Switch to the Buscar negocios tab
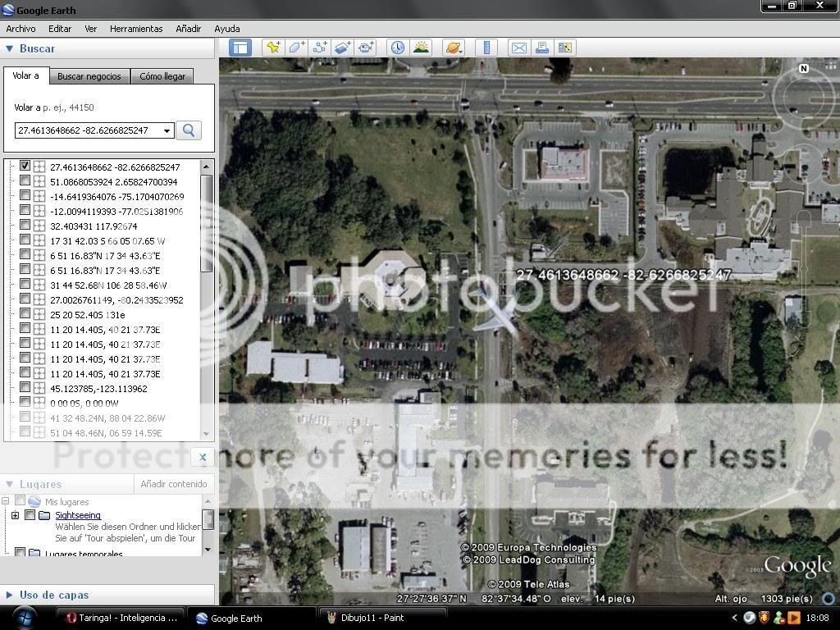 point(89,76)
